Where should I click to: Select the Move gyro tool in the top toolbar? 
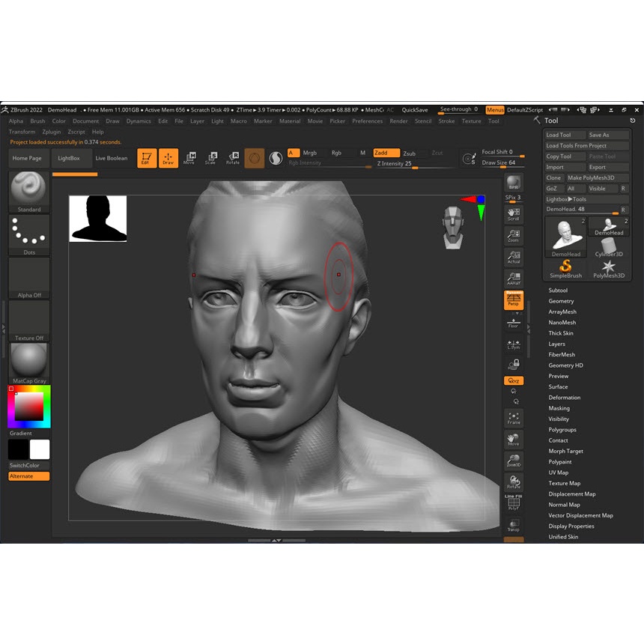[x=189, y=157]
